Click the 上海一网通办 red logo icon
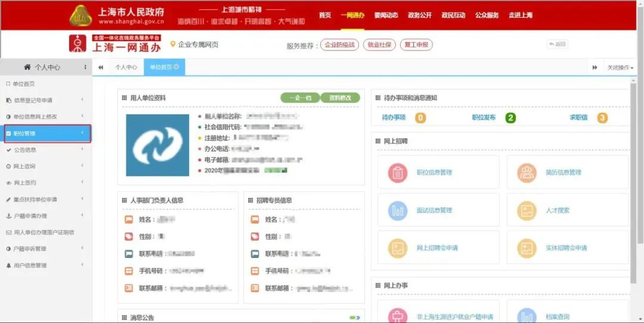This screenshot has height=323, width=644. click(x=78, y=44)
